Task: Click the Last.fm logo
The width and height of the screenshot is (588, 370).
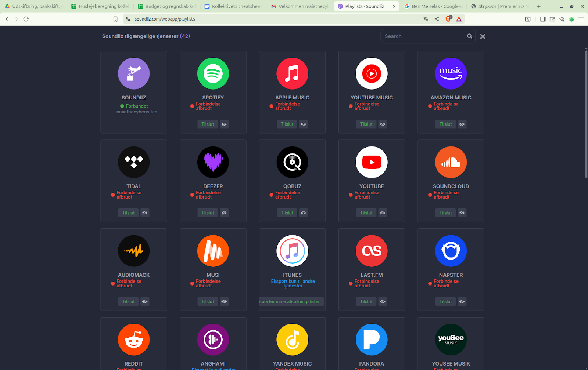Action: tap(372, 251)
